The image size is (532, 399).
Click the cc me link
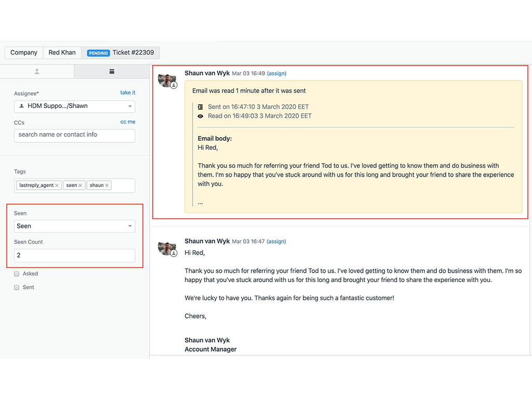[x=128, y=122]
